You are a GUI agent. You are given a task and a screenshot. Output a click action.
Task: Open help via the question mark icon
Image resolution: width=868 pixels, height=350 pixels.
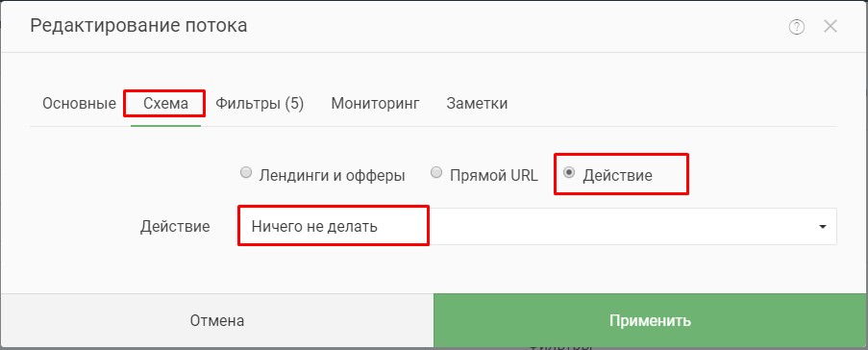[x=796, y=27]
